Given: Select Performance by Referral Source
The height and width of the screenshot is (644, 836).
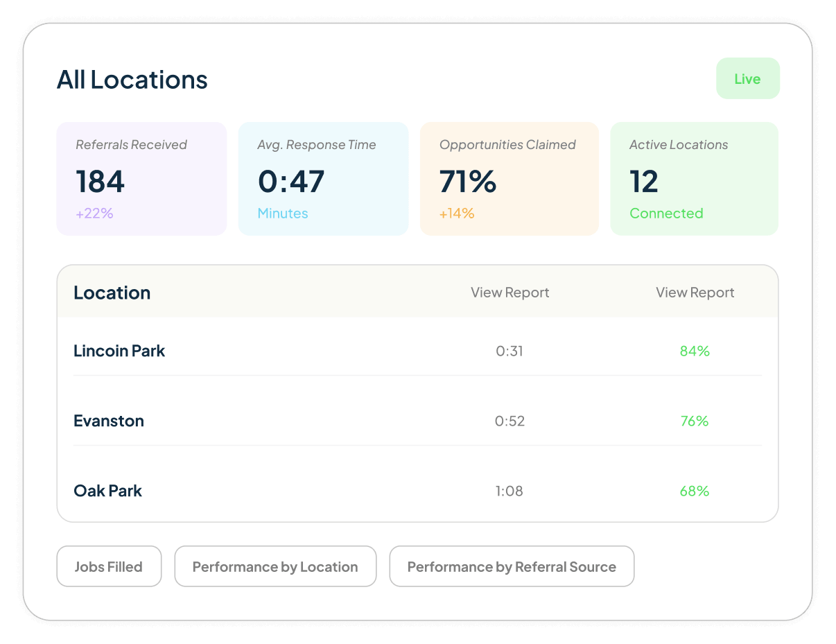Looking at the screenshot, I should click(x=512, y=566).
